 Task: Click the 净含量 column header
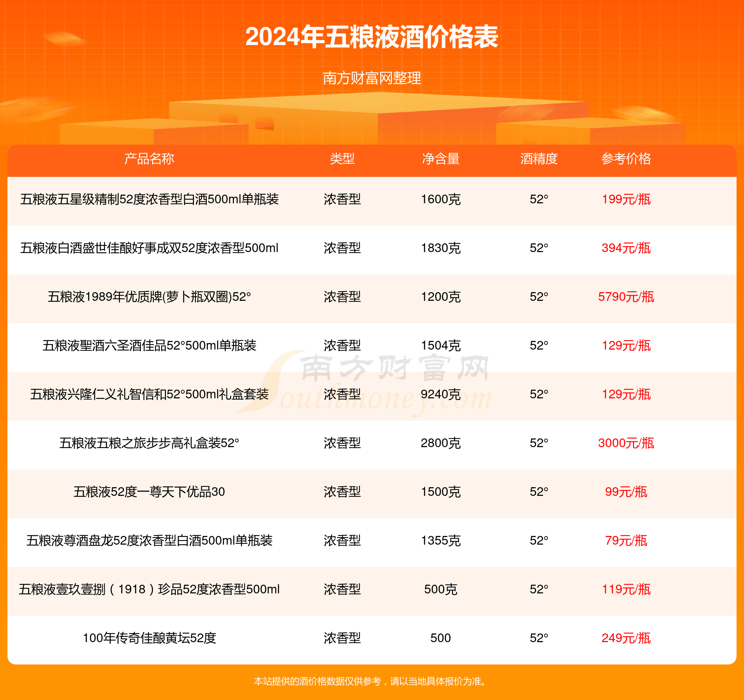tap(441, 159)
